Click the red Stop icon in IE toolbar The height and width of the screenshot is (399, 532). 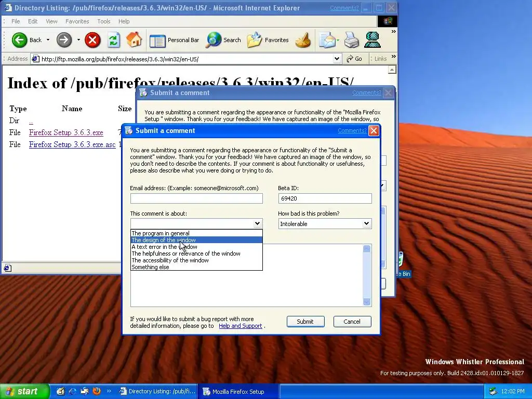(92, 40)
